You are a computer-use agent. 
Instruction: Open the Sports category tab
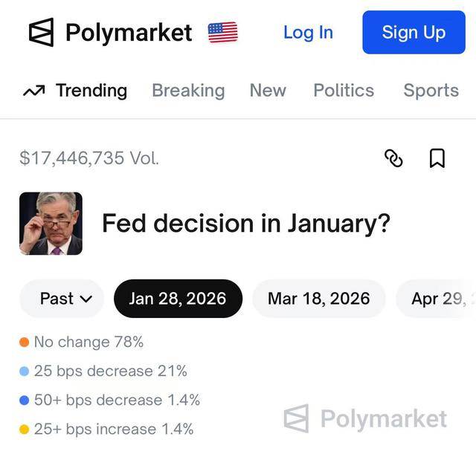[431, 91]
